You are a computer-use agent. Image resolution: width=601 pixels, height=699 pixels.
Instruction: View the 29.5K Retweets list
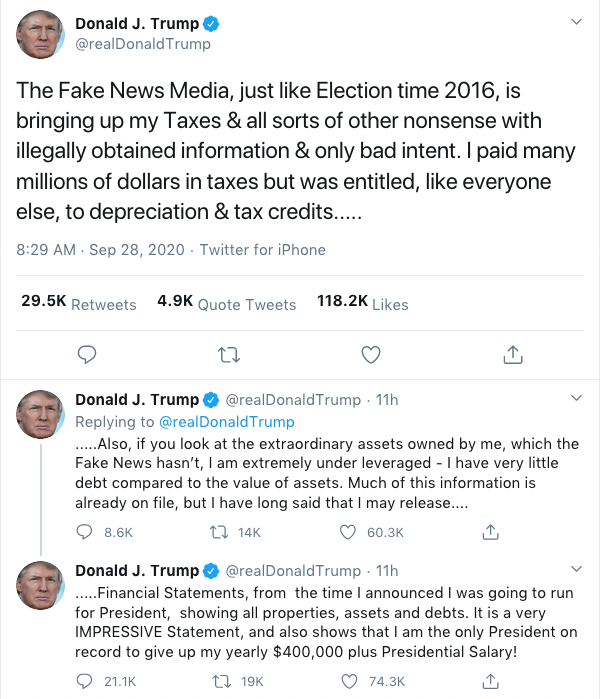point(79,303)
